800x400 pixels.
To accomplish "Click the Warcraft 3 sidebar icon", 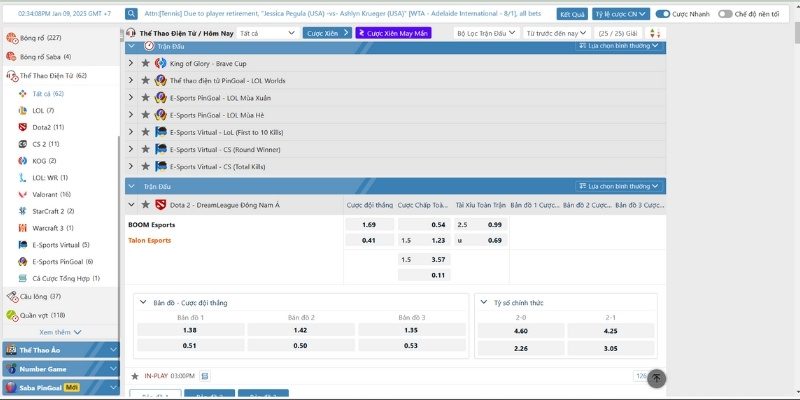I will tap(22, 228).
